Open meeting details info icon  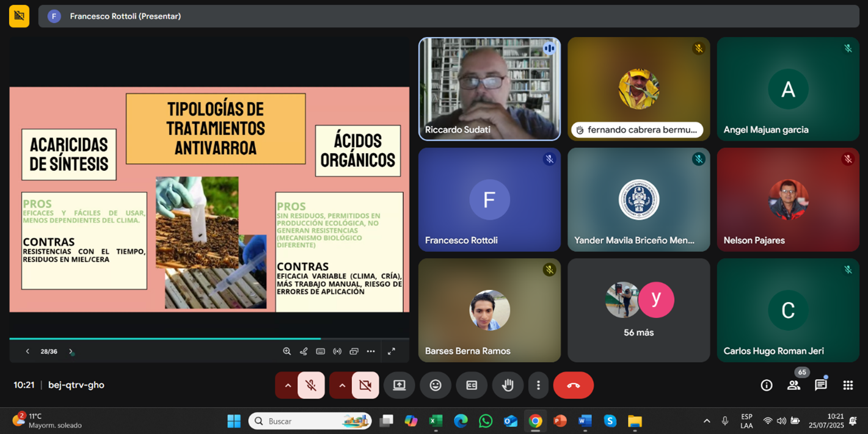[766, 385]
